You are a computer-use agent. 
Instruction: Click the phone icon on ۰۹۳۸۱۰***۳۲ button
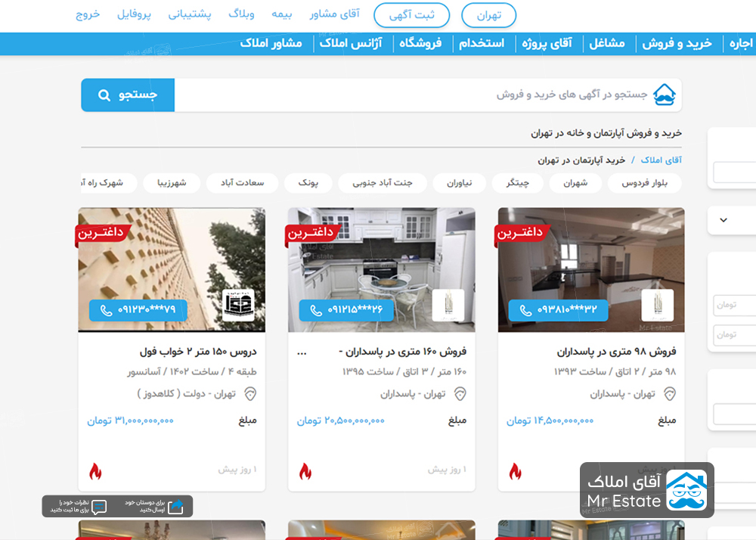pyautogui.click(x=525, y=311)
